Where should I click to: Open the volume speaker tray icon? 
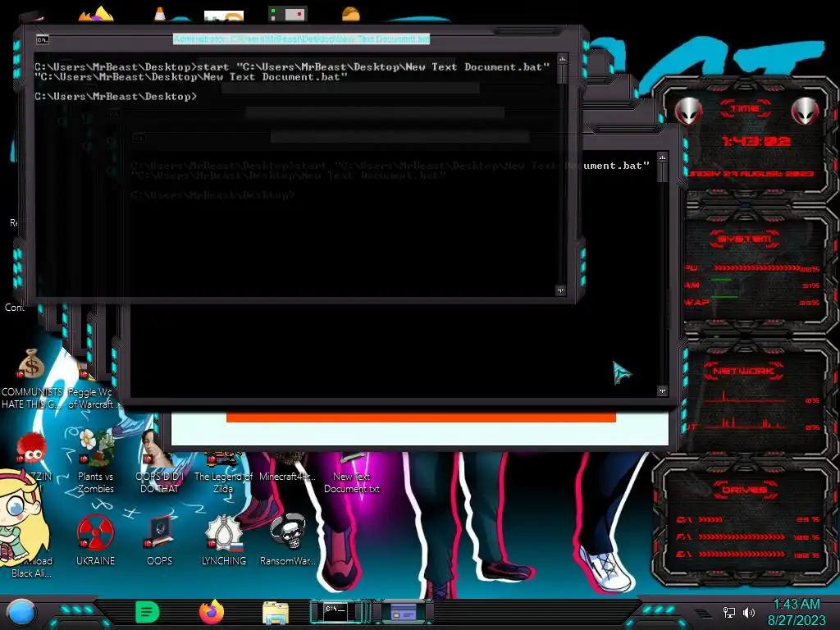point(749,612)
